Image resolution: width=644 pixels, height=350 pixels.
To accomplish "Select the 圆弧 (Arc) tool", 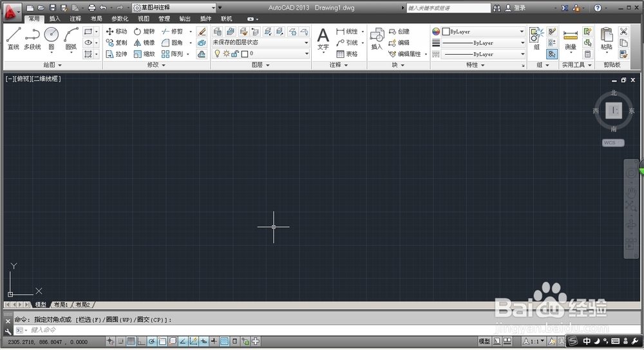I will point(71,39).
